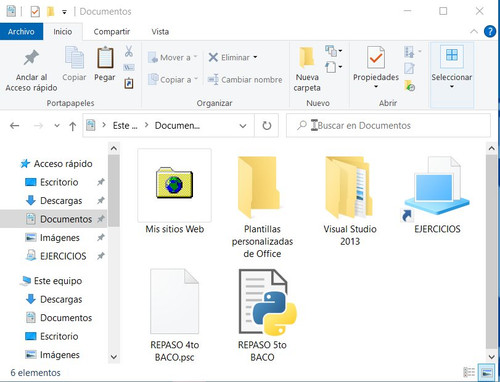
Task: Open the Archivo tab
Action: point(21,32)
